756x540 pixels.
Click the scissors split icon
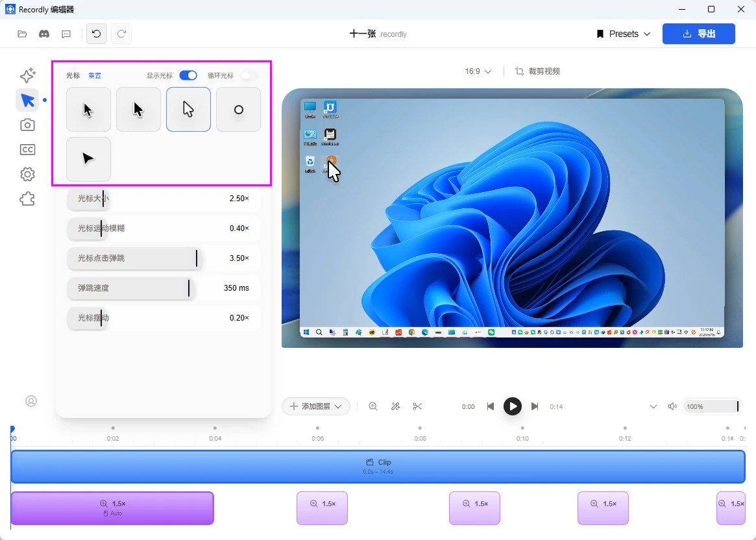coord(417,406)
